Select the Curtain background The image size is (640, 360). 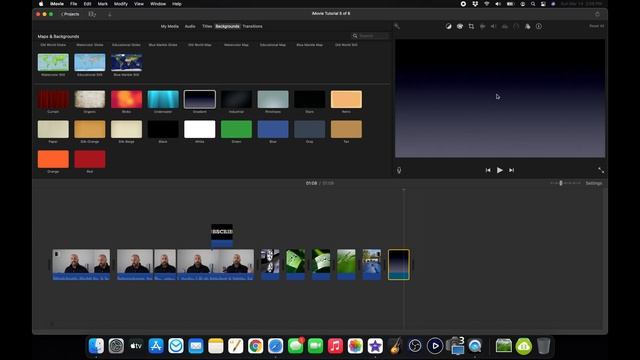point(53,99)
